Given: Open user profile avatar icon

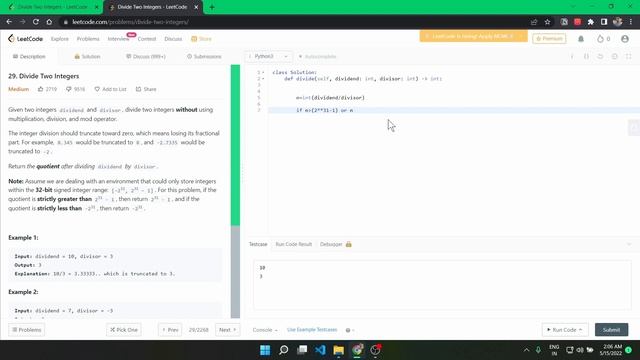Looking at the screenshot, I should [x=625, y=39].
